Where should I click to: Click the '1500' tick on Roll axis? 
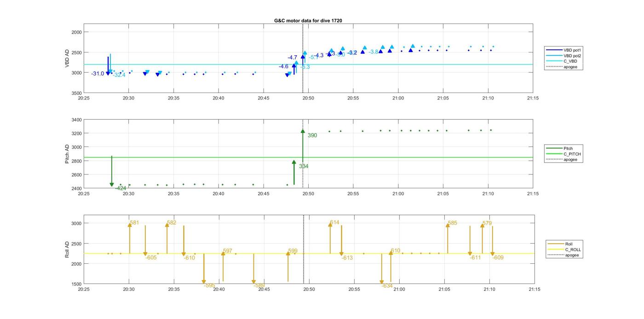tap(76, 284)
